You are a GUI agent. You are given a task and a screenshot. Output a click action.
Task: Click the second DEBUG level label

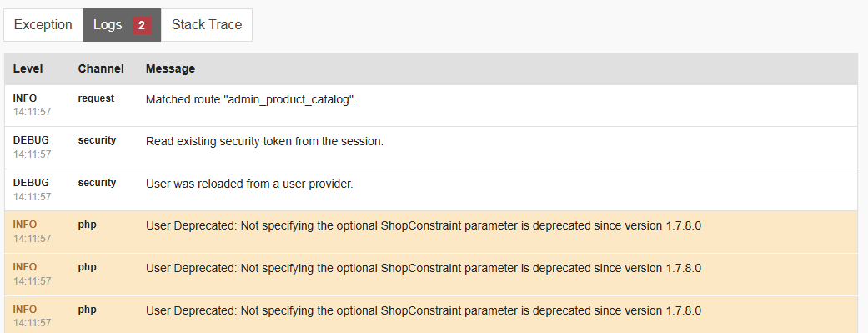31,183
